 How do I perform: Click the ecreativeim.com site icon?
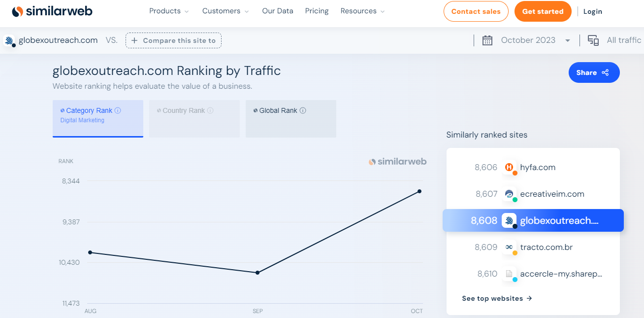pos(510,194)
